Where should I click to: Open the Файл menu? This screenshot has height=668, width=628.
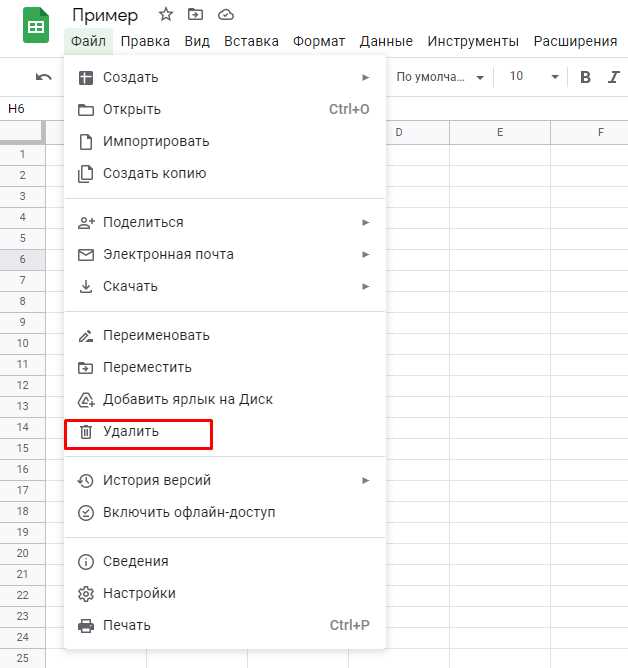(88, 41)
